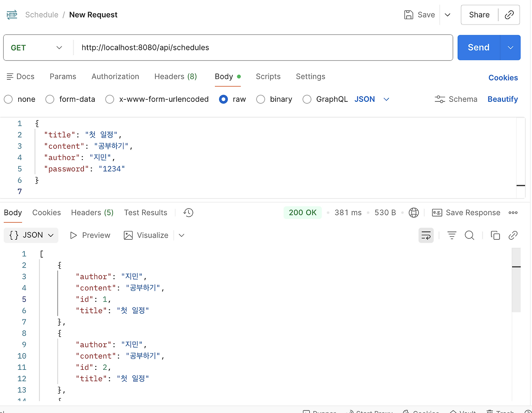Select the none body option
Screen dimensions: 532x413
(8, 99)
